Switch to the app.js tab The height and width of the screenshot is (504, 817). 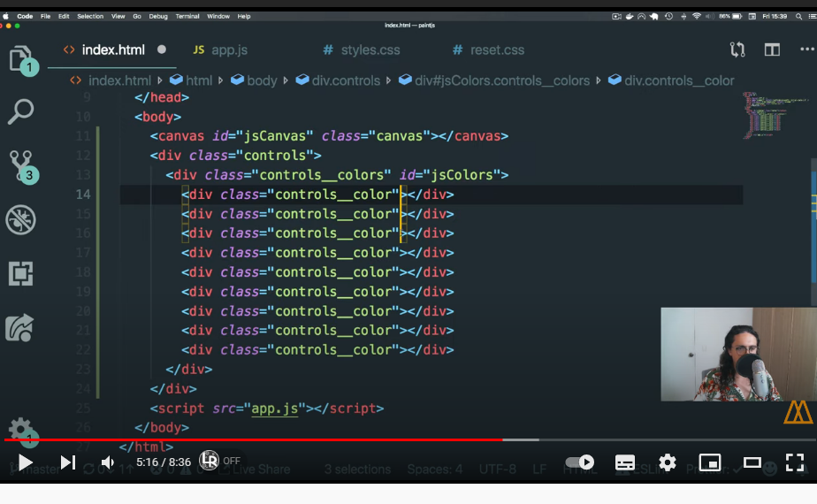pyautogui.click(x=220, y=50)
